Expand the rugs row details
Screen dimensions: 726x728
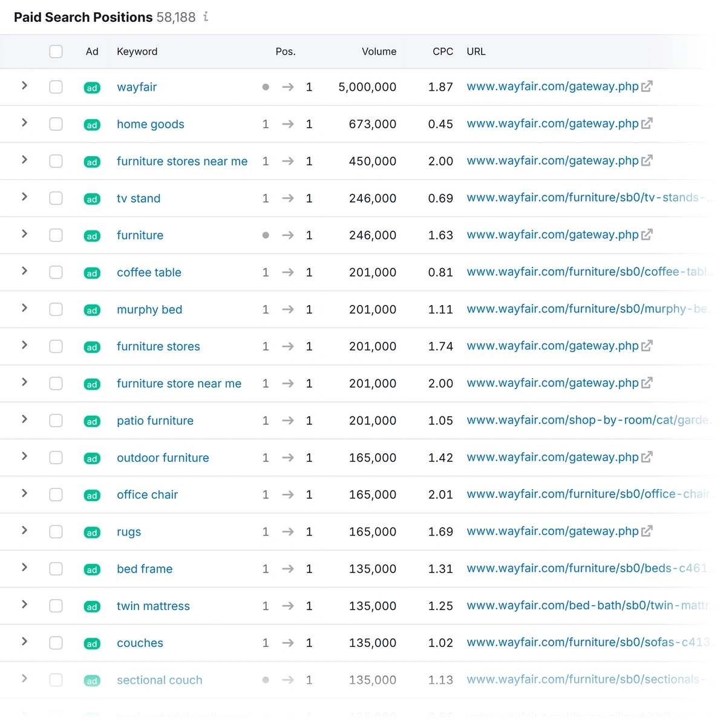point(24,530)
